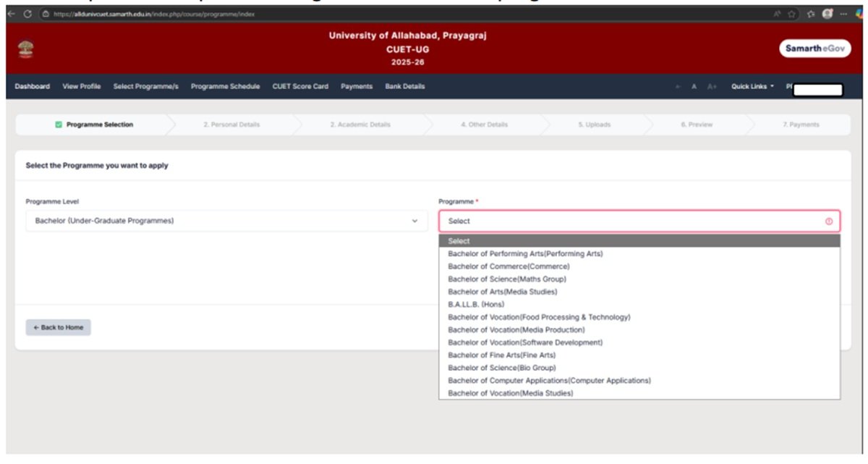
Task: Go to the Other Details step
Action: (x=484, y=125)
